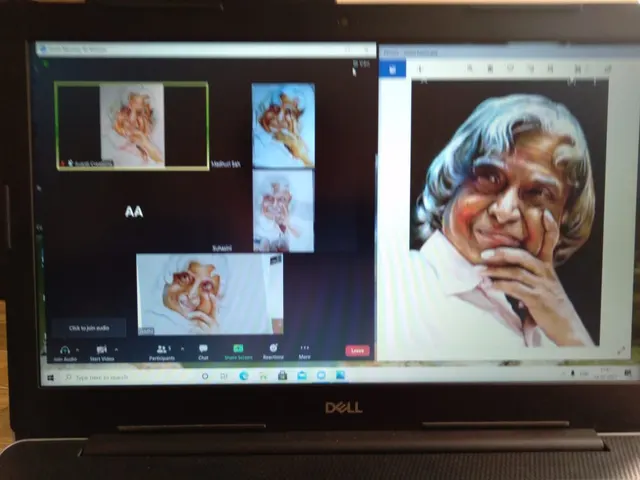The height and width of the screenshot is (480, 640).
Task: Click the green Share Screen button
Action: [x=238, y=352]
